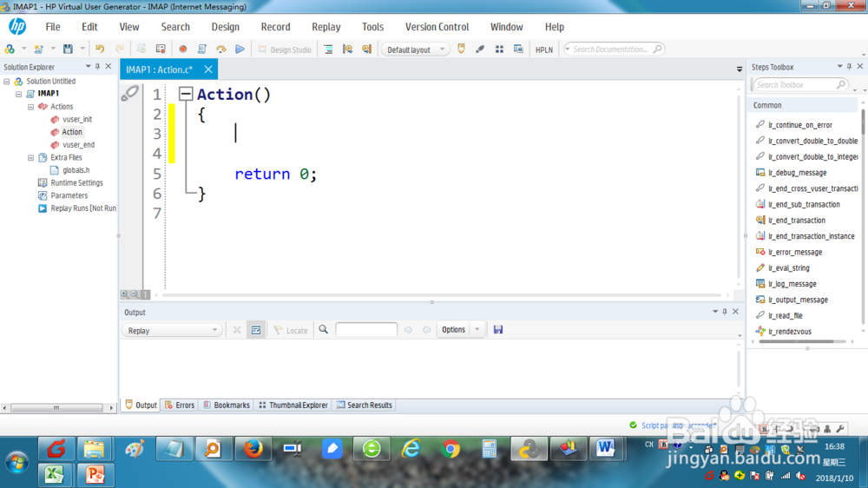Screen dimensions: 868x488
Task: Click the HP logo icon
Action: click(x=17, y=26)
